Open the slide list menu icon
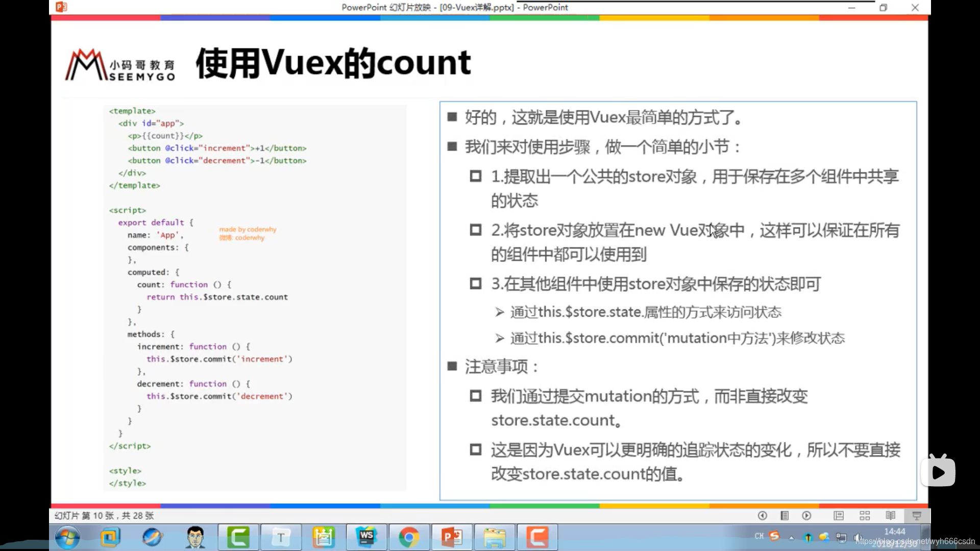980x551 pixels. click(785, 516)
